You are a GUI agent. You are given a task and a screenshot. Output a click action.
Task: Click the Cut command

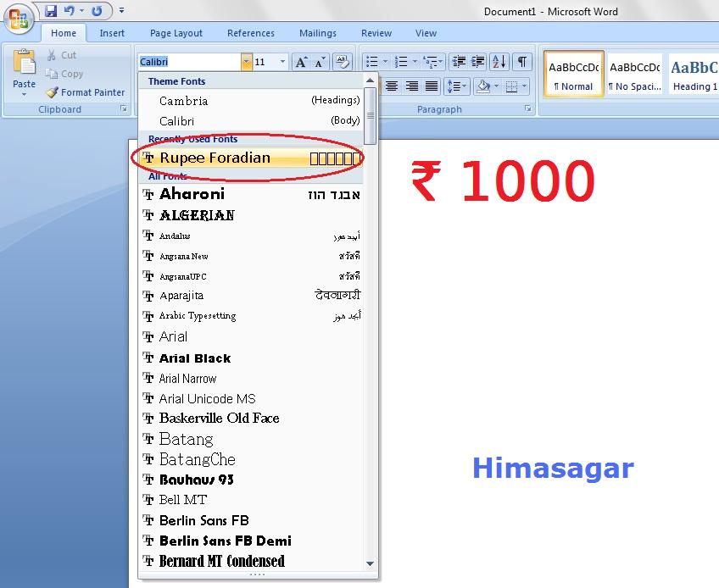(x=61, y=55)
